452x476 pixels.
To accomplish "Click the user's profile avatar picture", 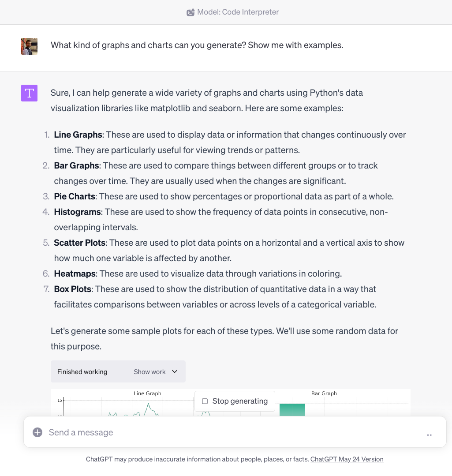I will tap(29, 46).
